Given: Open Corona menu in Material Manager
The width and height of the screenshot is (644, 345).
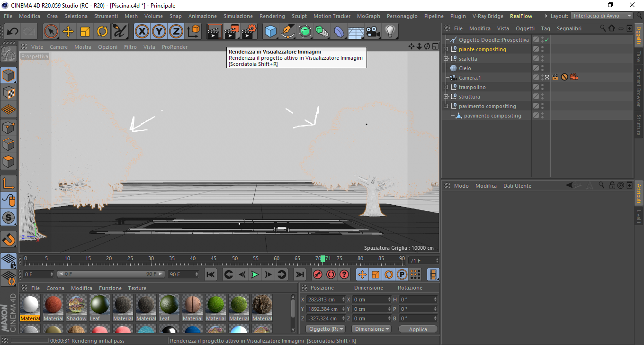Looking at the screenshot, I should pos(55,288).
